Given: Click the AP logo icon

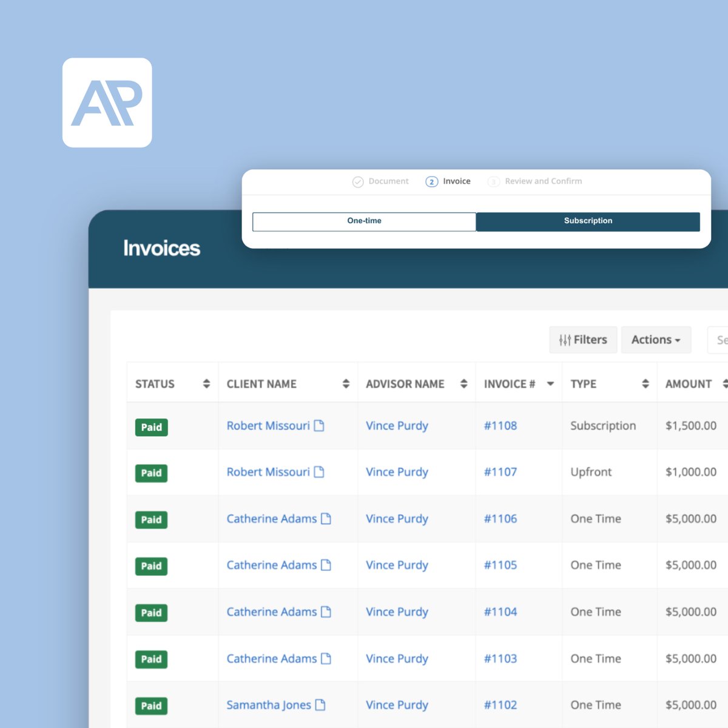Looking at the screenshot, I should click(107, 103).
